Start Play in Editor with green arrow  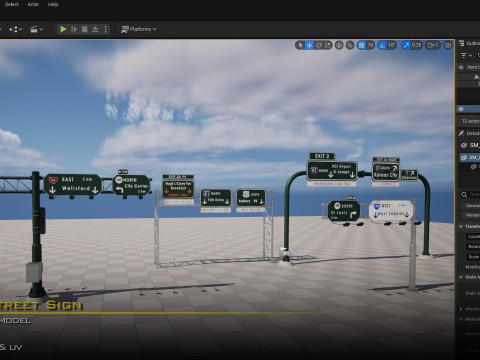pyautogui.click(x=63, y=29)
